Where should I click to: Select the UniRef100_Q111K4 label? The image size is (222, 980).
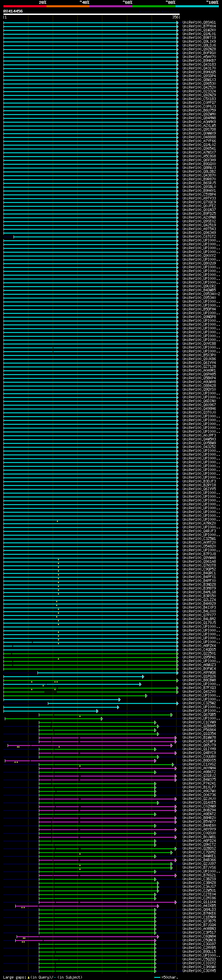tap(199, 902)
